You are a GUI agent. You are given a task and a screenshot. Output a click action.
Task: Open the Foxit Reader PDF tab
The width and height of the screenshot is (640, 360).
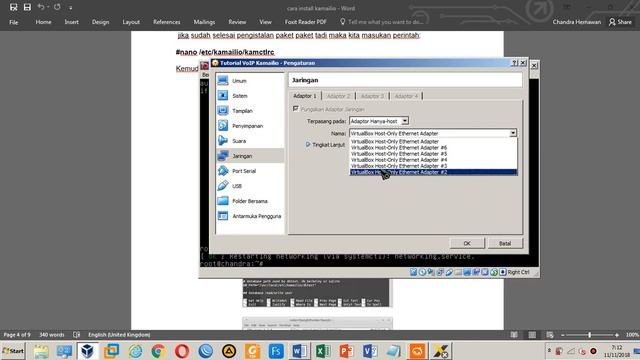305,22
